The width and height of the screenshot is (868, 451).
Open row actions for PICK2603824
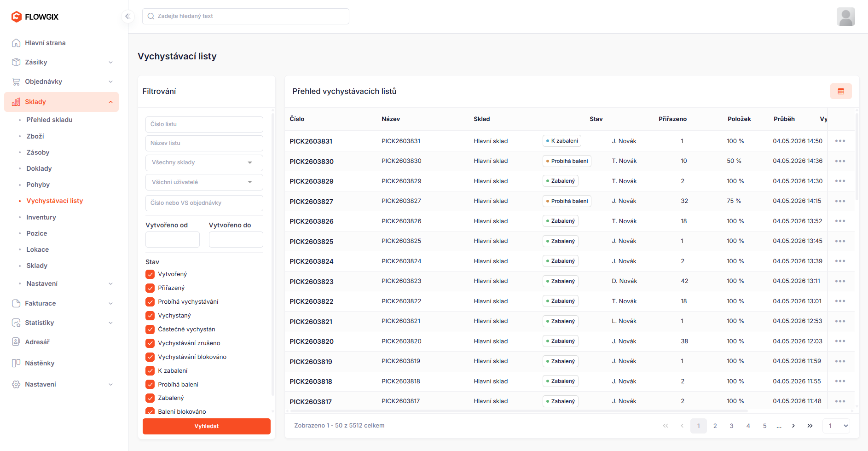pyautogui.click(x=840, y=261)
